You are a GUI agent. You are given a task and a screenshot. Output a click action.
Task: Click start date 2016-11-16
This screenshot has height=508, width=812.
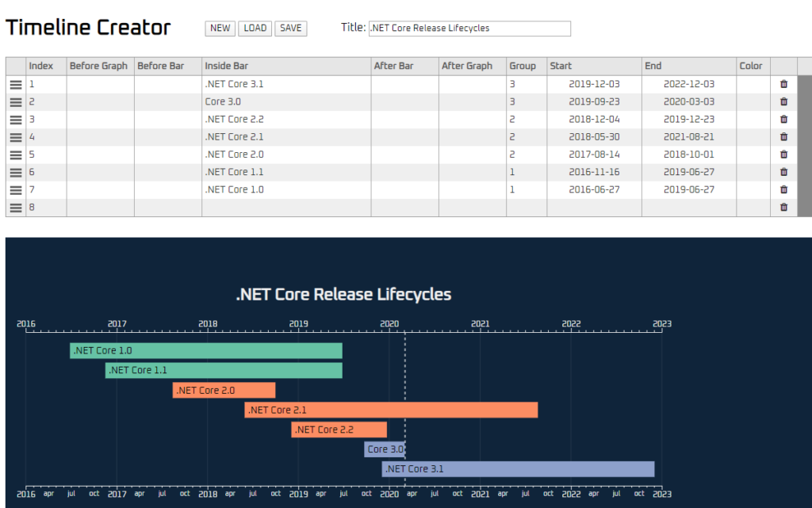(594, 172)
